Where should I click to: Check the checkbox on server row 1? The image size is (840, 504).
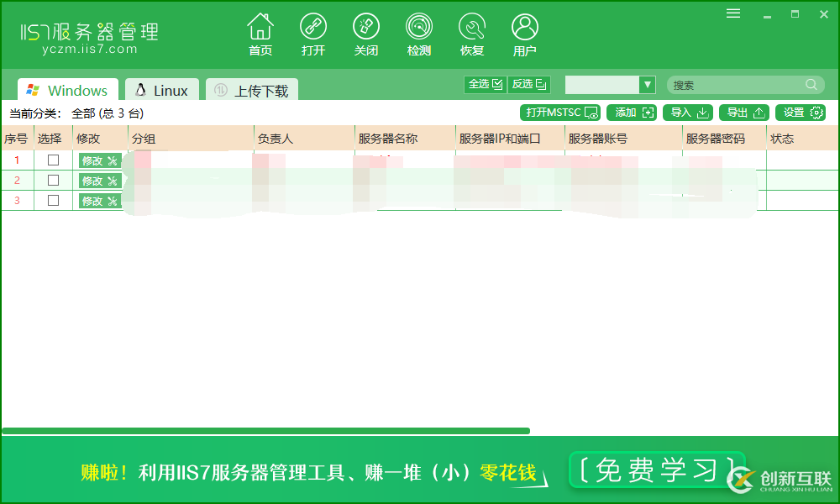(53, 160)
